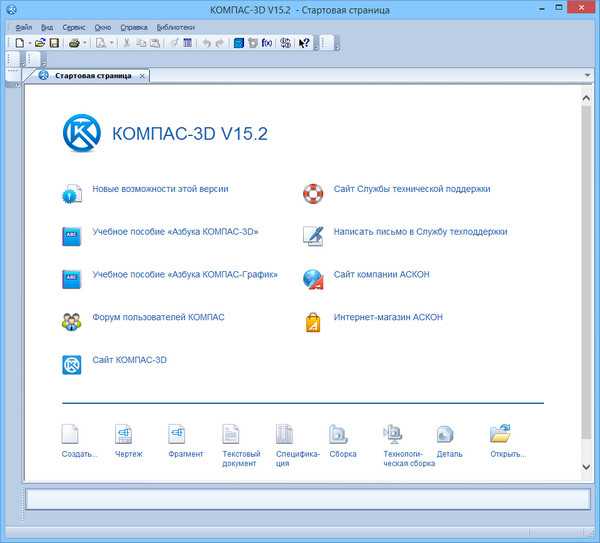This screenshot has height=543, width=600.
Task: Expand the dropdown arrow beside the printer icon
Action: click(x=85, y=43)
